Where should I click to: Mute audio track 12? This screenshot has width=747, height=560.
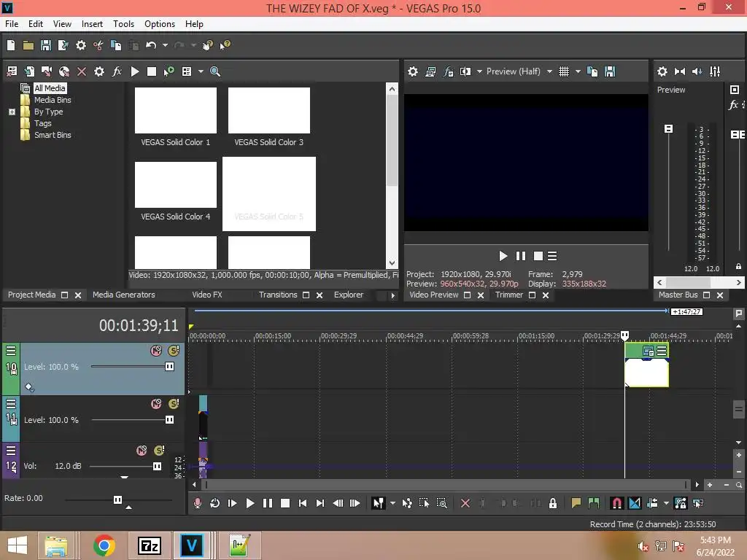pyautogui.click(x=142, y=451)
